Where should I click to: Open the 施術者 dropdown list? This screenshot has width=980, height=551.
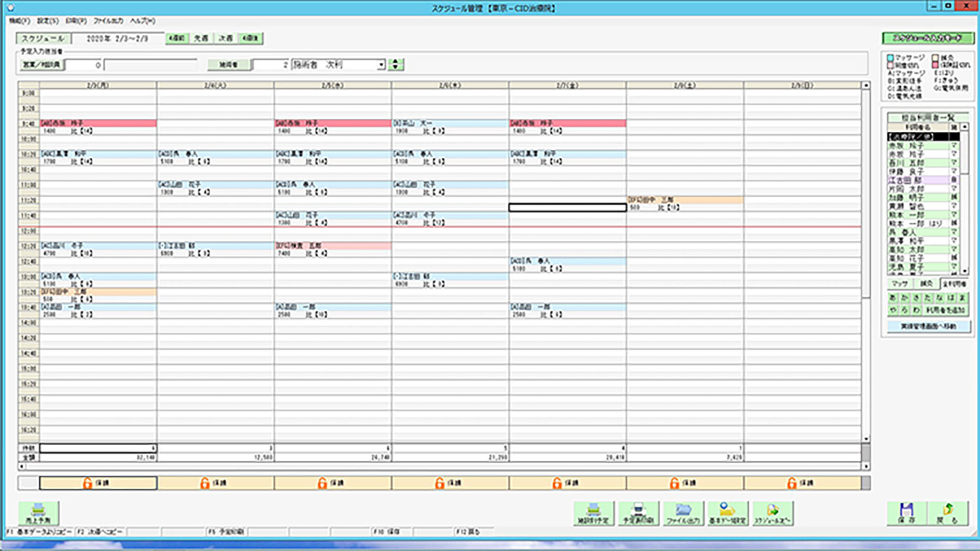[381, 65]
